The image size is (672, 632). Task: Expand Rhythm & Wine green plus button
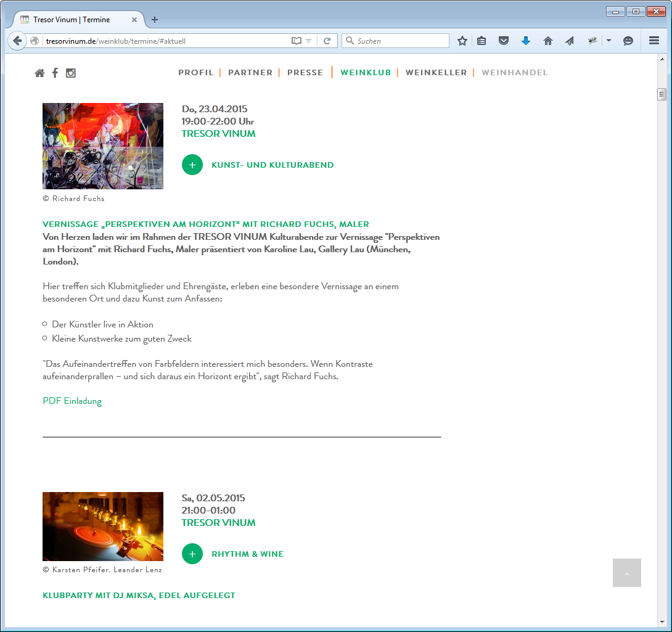[192, 554]
